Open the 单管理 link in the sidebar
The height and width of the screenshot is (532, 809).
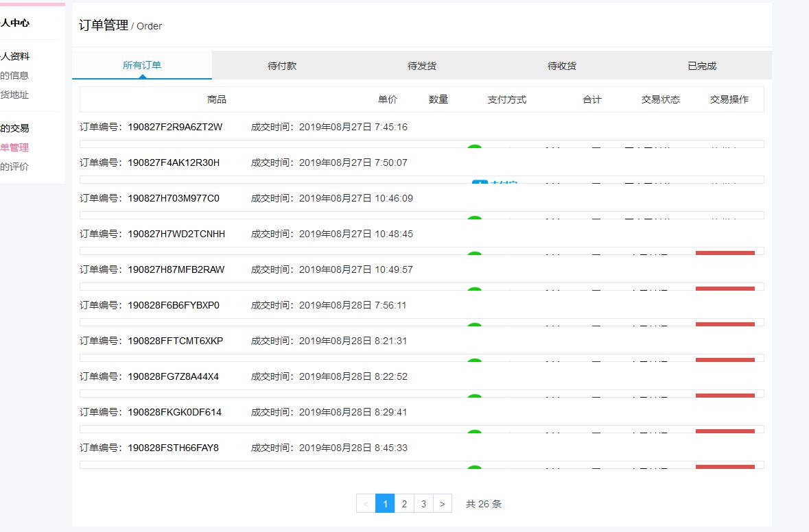click(x=14, y=147)
